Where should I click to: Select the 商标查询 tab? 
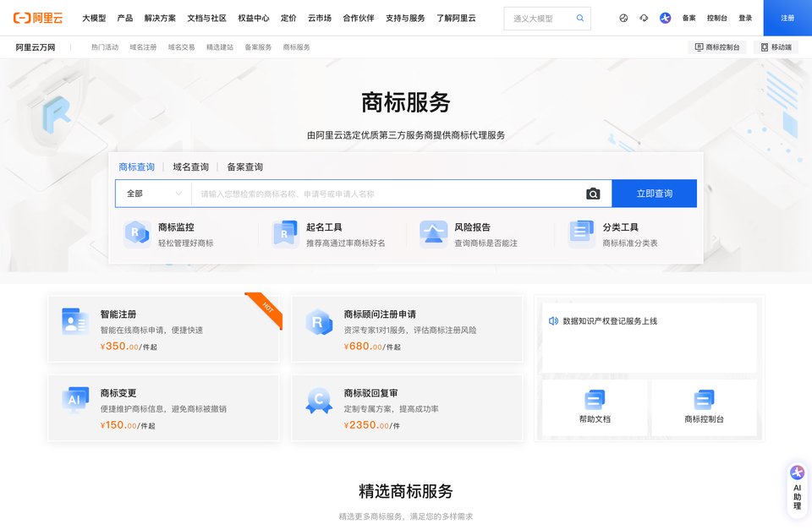pos(137,167)
